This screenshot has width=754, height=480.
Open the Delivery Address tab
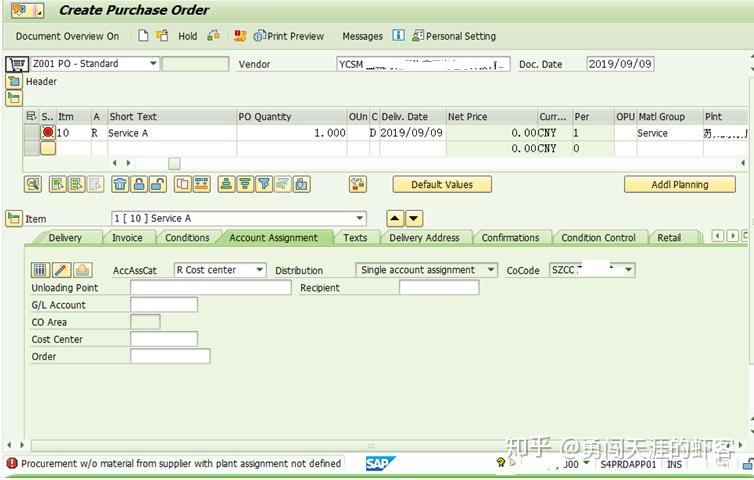point(424,238)
